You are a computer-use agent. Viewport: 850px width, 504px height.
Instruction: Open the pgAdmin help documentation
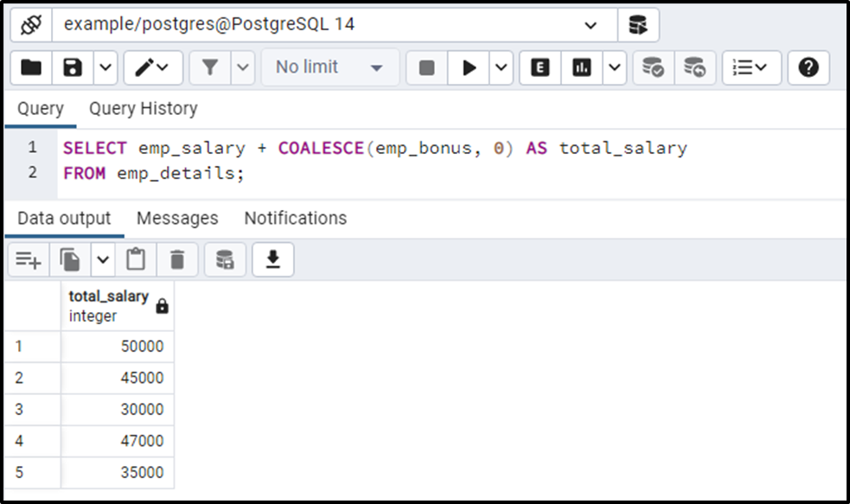[808, 67]
